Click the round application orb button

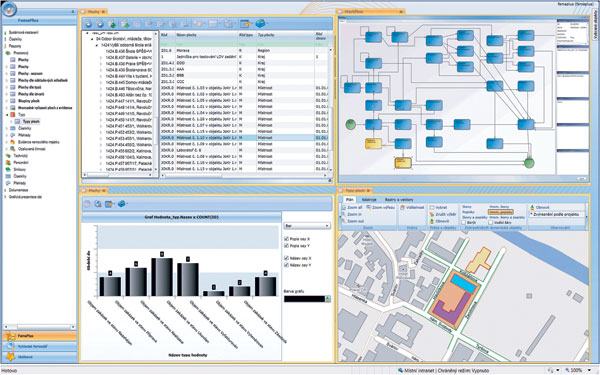click(9, 9)
